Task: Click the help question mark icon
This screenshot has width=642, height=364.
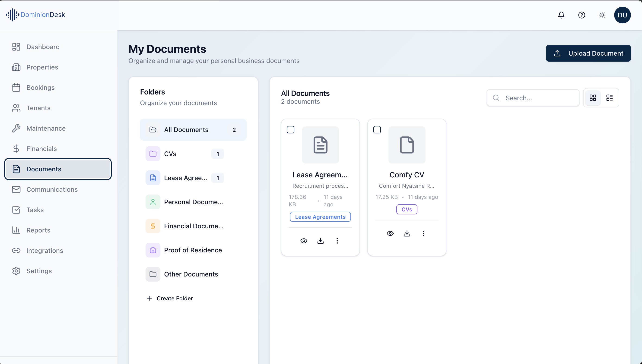Action: click(x=582, y=15)
